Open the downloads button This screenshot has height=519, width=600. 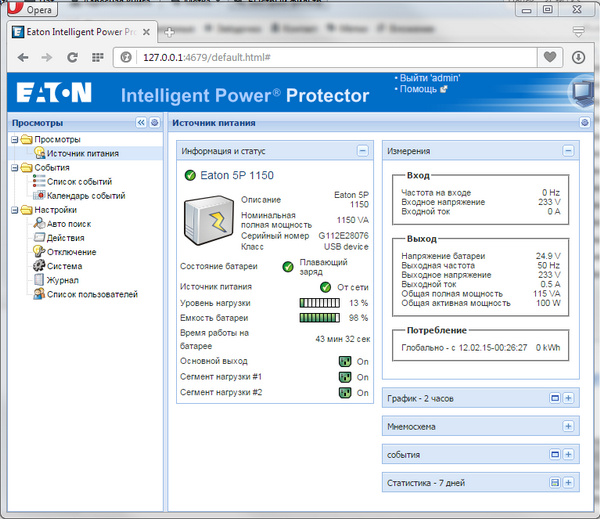coord(578,57)
